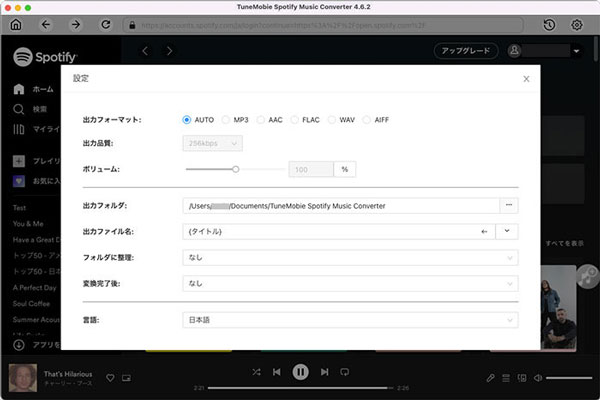The image size is (600, 400).
Task: Browse output folder with ellipsis button
Action: point(509,206)
